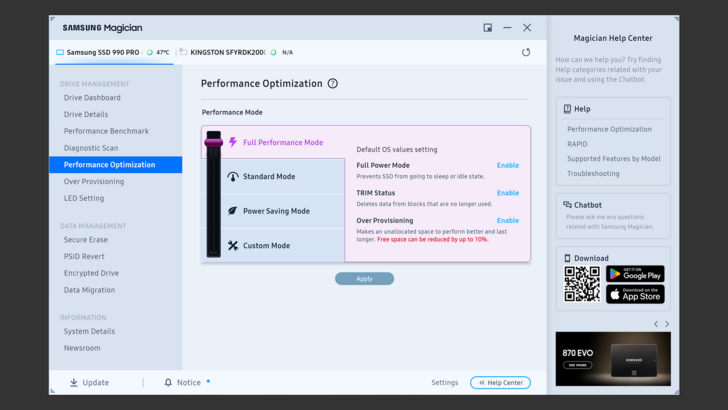Open Diagnostic Scan in the sidebar
728x410 pixels.
point(91,148)
